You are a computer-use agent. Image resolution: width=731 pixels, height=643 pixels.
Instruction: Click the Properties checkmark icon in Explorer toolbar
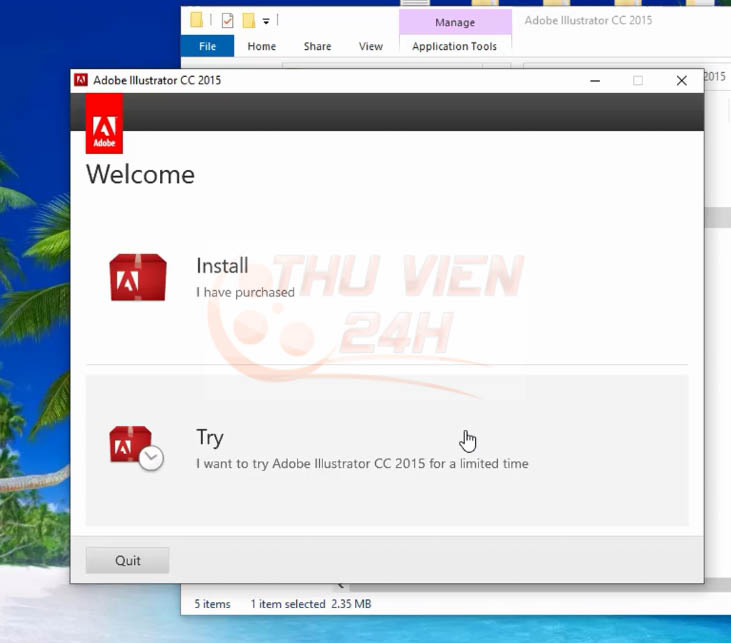point(228,21)
